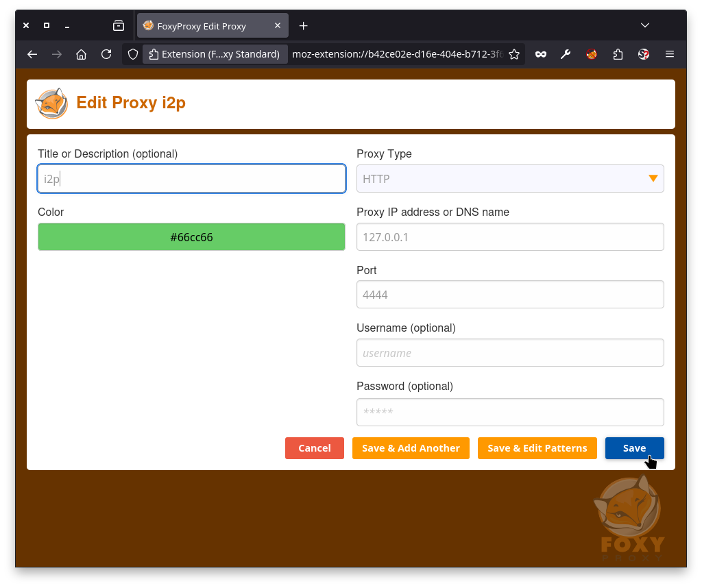Click the Extension (F...xy Standard) identity label
702x588 pixels.
tap(215, 54)
